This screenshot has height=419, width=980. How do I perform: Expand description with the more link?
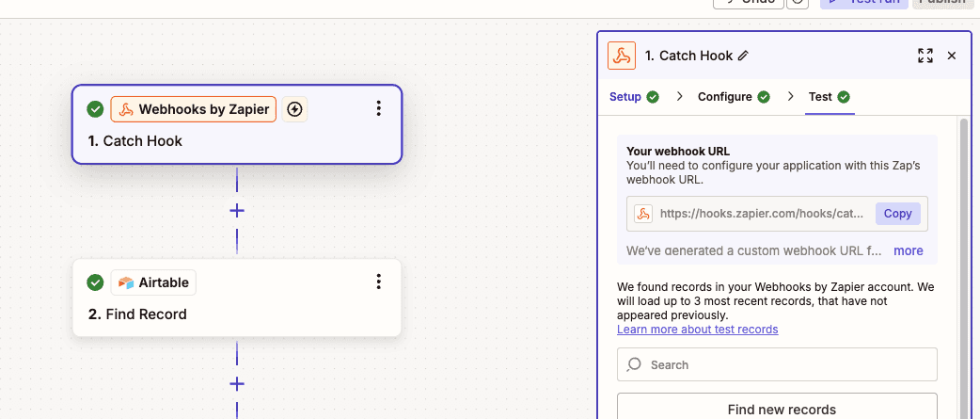(909, 250)
